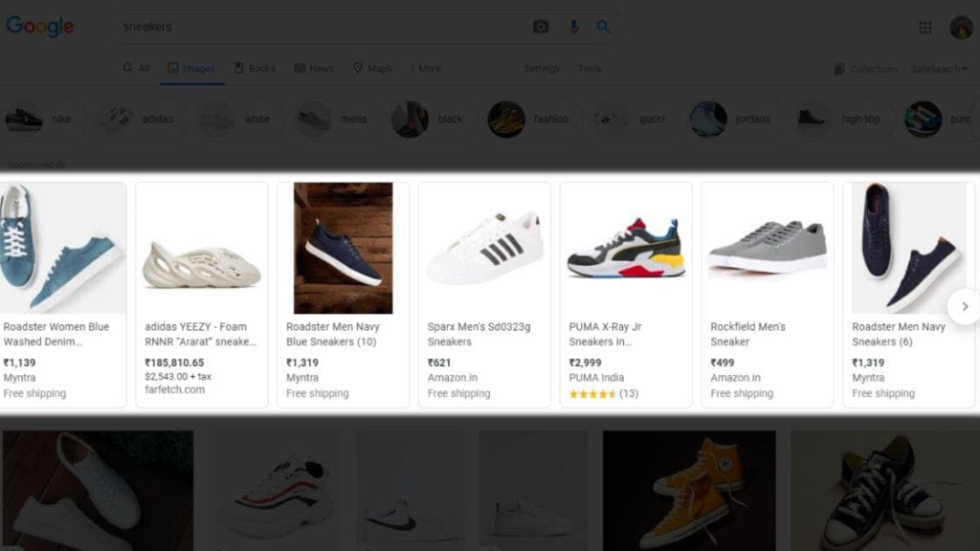Expand the More search categories menu
This screenshot has width=980, height=551.
click(424, 68)
